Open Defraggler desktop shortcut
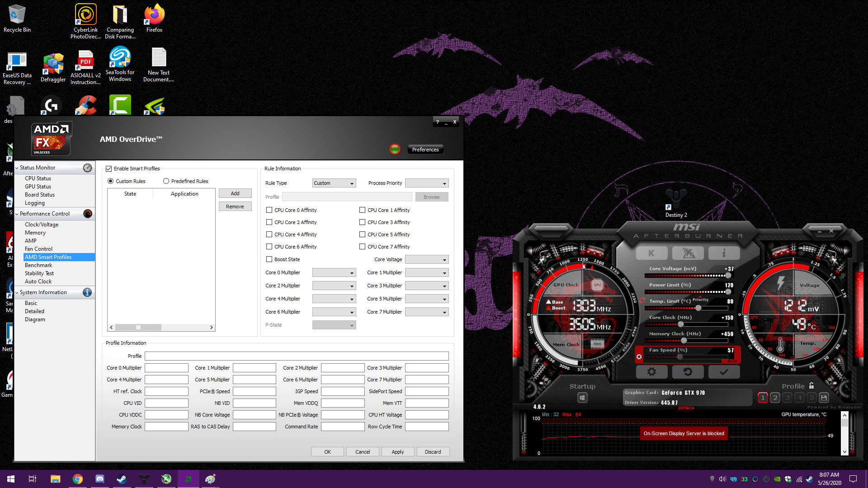 pos(53,68)
